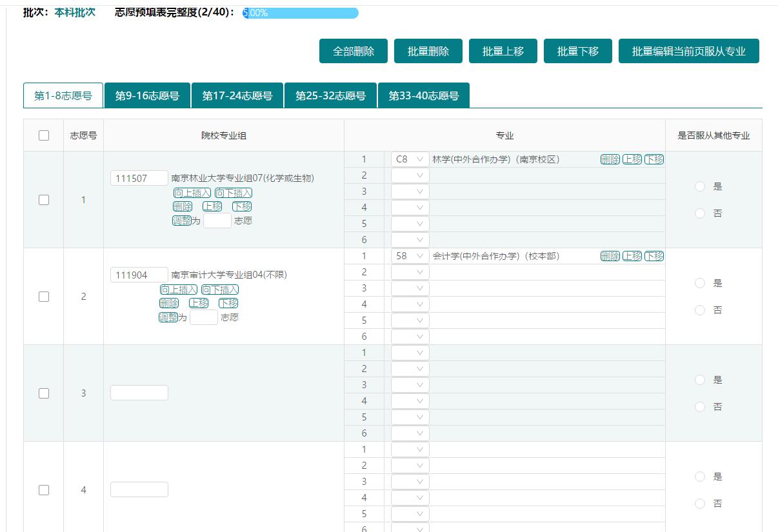
Task: Click 删除 under 南京林业大学专业组07
Action: point(183,206)
